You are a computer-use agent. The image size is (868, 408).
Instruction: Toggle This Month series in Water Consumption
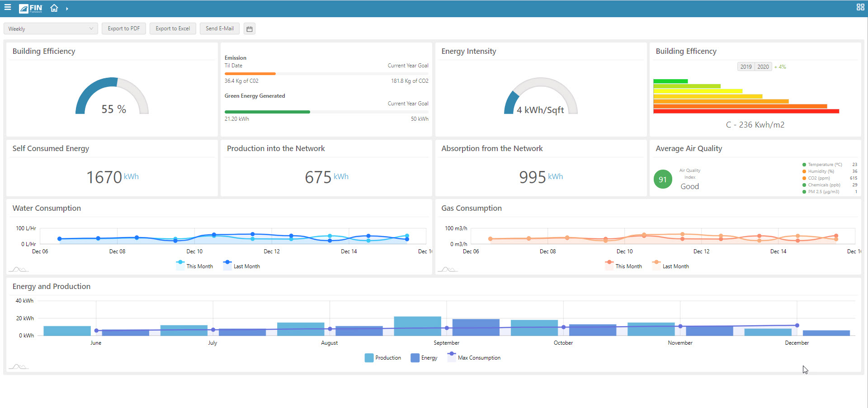[x=194, y=266]
